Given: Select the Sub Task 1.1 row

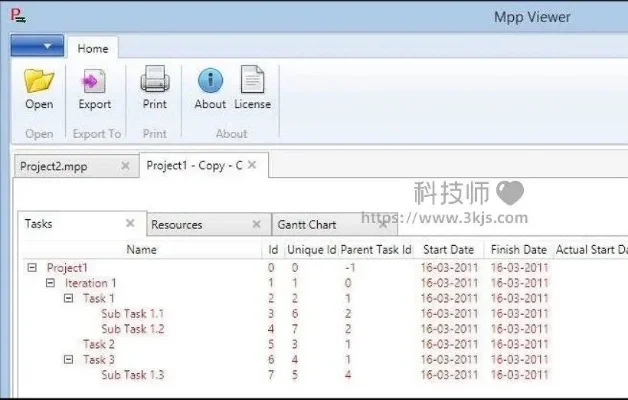Looking at the screenshot, I should click(x=132, y=314).
